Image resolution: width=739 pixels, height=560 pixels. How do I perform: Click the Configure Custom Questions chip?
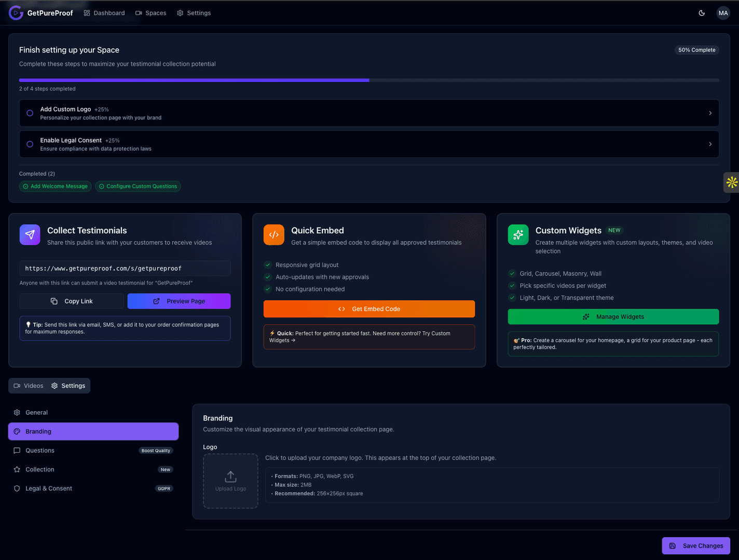(138, 187)
